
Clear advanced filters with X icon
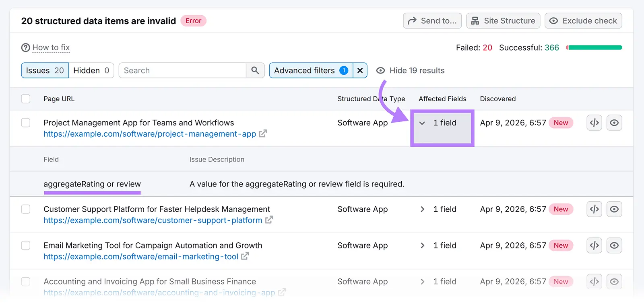pyautogui.click(x=360, y=70)
